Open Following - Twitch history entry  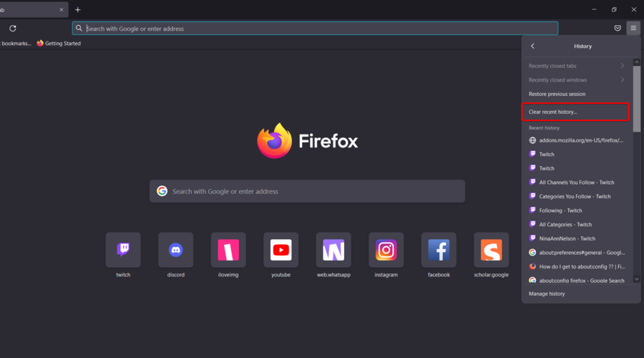(576, 210)
